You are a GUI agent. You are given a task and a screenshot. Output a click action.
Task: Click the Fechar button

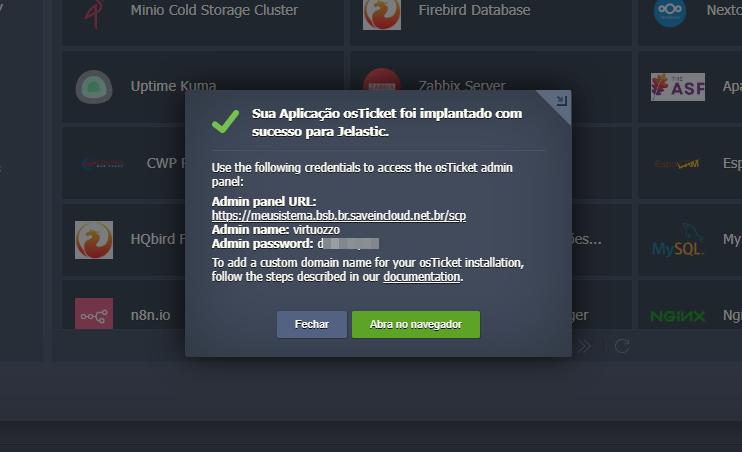(x=311, y=324)
